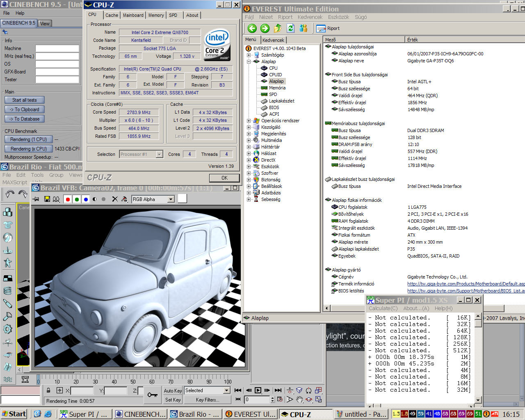Open the Selected key filter dropdown

(226, 390)
